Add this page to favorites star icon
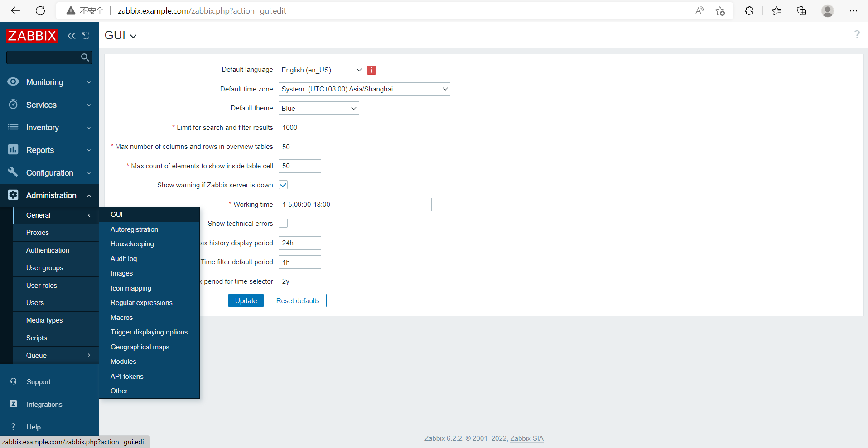The height and width of the screenshot is (448, 868). coord(720,11)
